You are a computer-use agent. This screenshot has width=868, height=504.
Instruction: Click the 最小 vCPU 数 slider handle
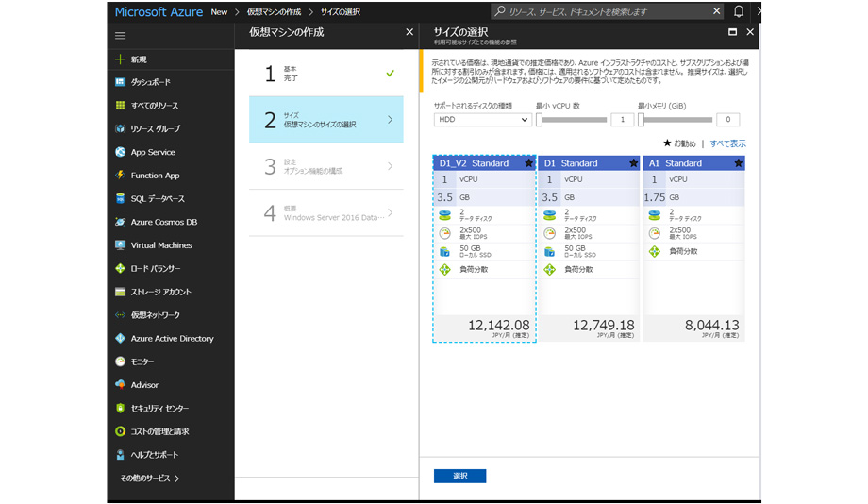click(x=539, y=120)
